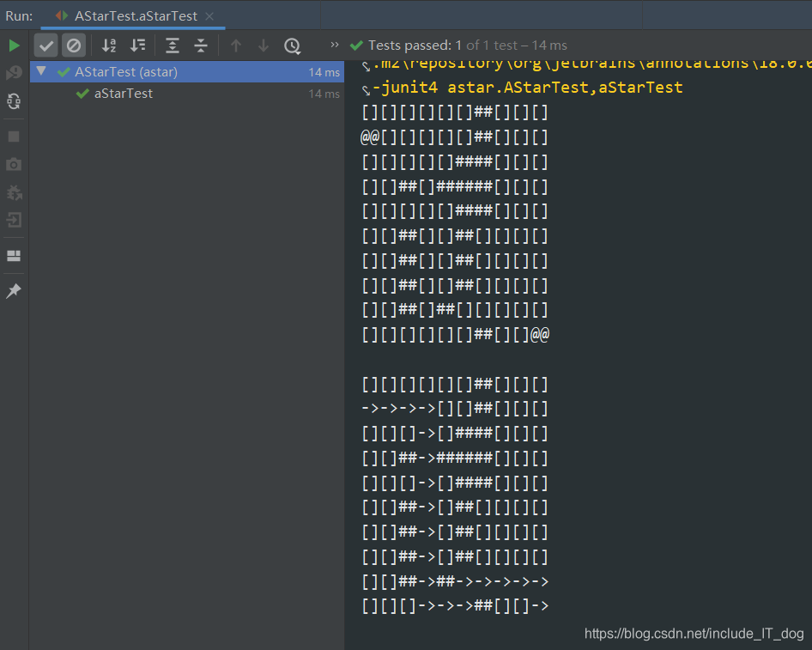This screenshot has width=812, height=650.
Task: Toggle auto-test rerun icon
Action: pyautogui.click(x=14, y=100)
